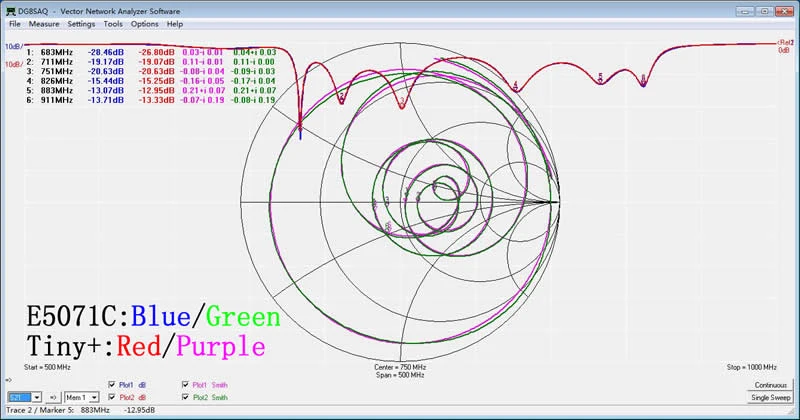Select marker 5 row at 883MHz
Image resolution: width=800 pixels, height=420 pixels.
pyautogui.click(x=152, y=90)
